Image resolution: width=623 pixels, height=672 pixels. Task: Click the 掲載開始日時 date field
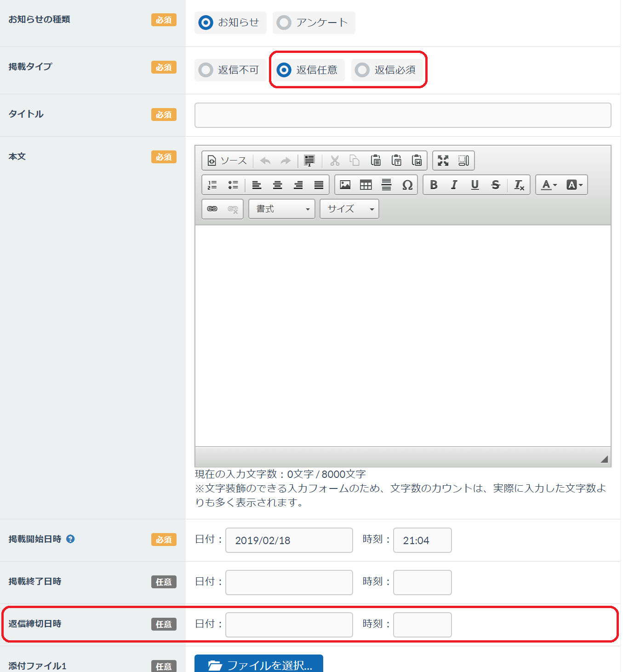tap(289, 540)
